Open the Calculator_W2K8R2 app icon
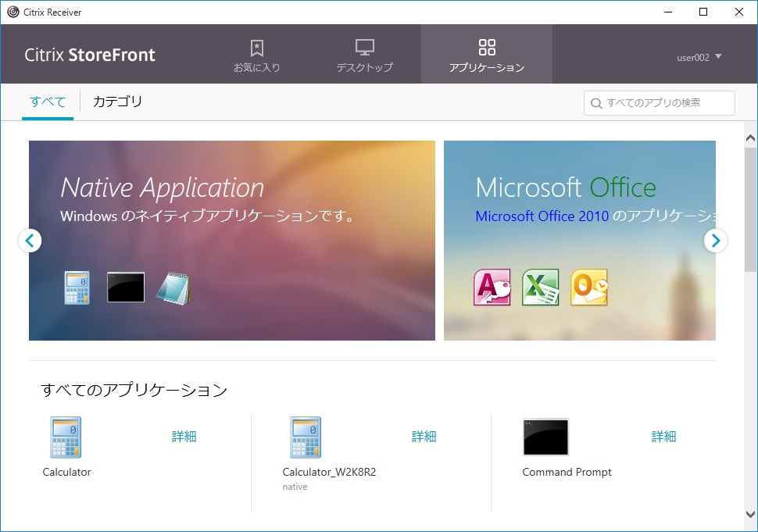Image resolution: width=758 pixels, height=532 pixels. 306,437
